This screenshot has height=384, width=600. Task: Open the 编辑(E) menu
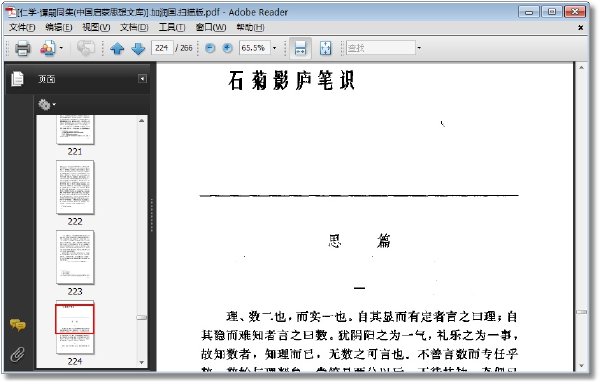point(59,28)
